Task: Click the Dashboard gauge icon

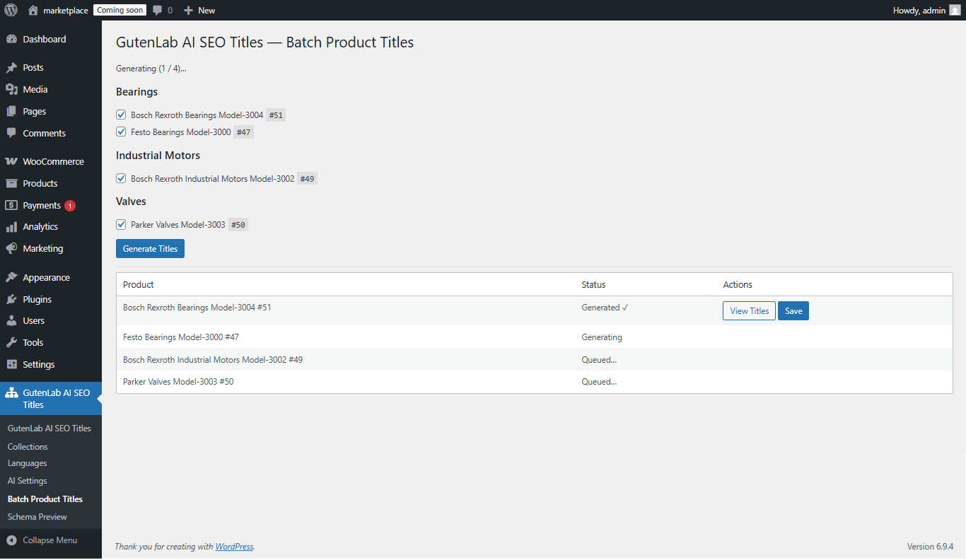Action: (x=11, y=39)
